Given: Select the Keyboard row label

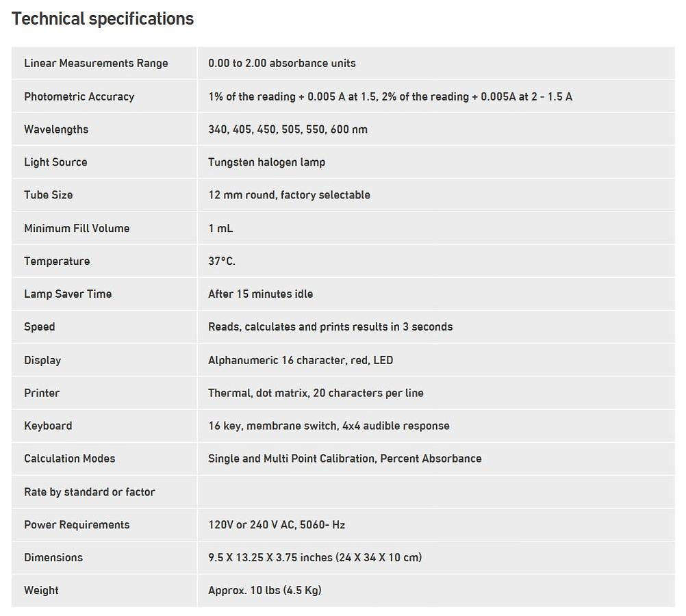Looking at the screenshot, I should 48,426.
